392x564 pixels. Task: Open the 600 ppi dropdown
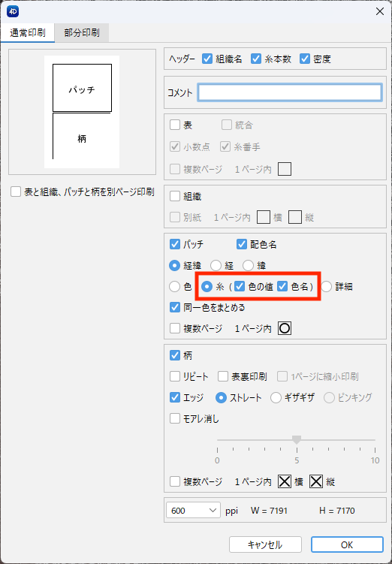point(193,510)
